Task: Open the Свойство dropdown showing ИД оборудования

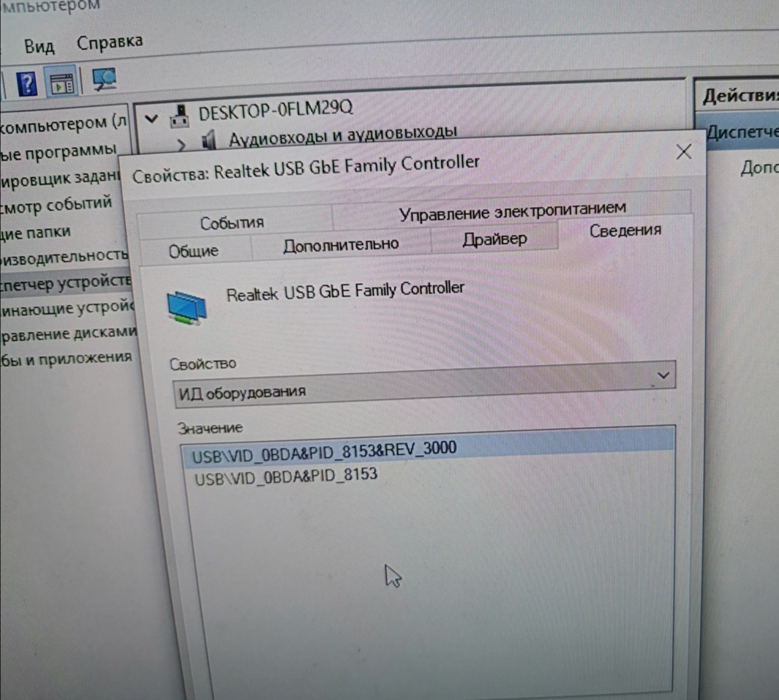Action: (424, 384)
